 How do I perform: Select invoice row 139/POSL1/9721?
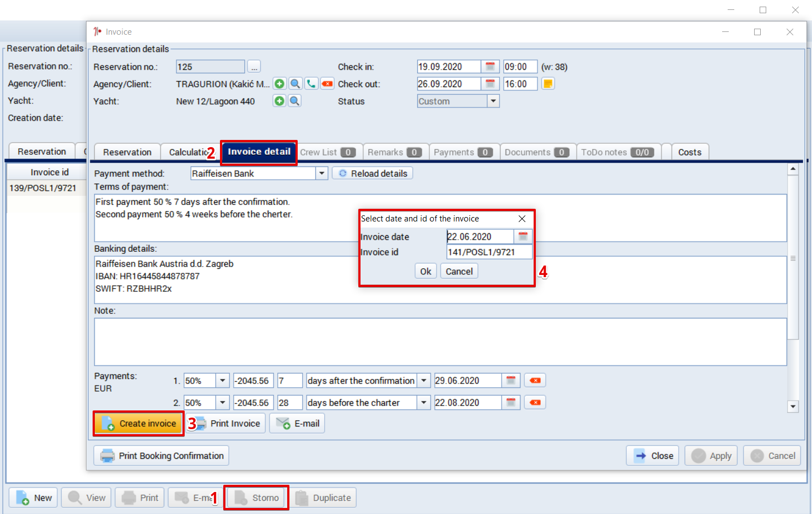(x=46, y=188)
